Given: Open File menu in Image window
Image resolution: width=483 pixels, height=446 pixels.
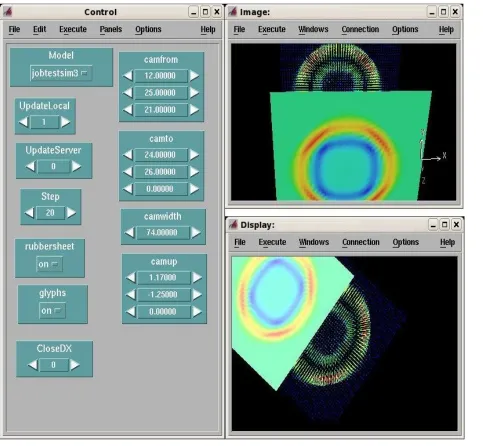Looking at the screenshot, I should coord(239,29).
